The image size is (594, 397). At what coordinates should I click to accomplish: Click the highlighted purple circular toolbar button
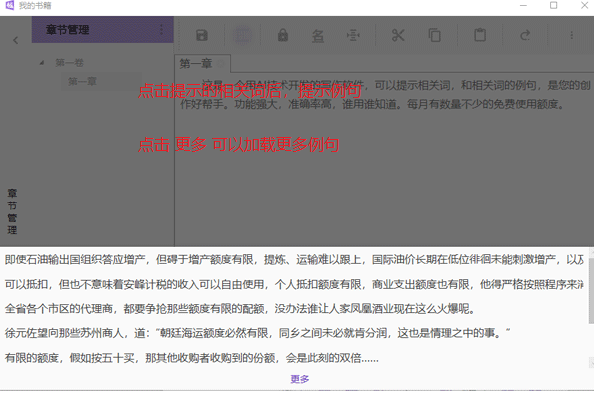point(242,36)
